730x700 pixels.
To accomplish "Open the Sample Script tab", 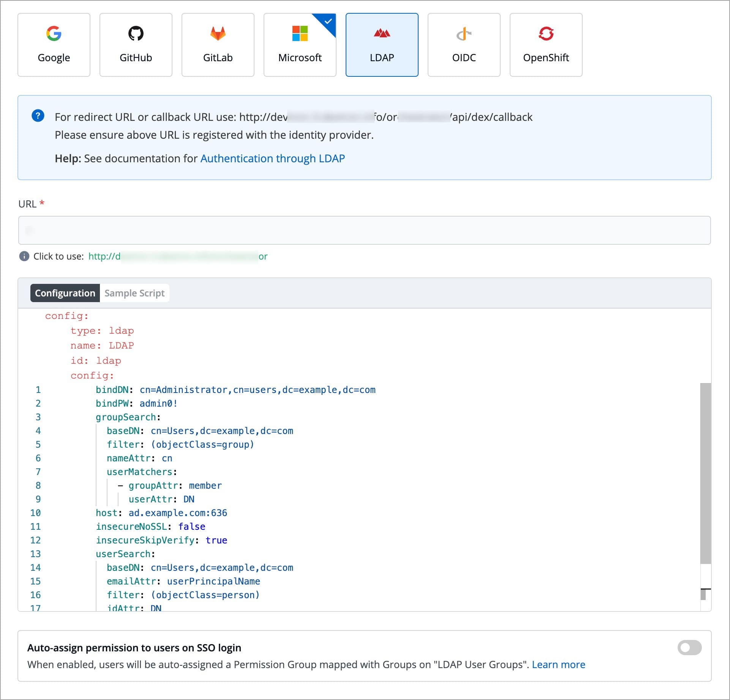I will click(x=134, y=293).
